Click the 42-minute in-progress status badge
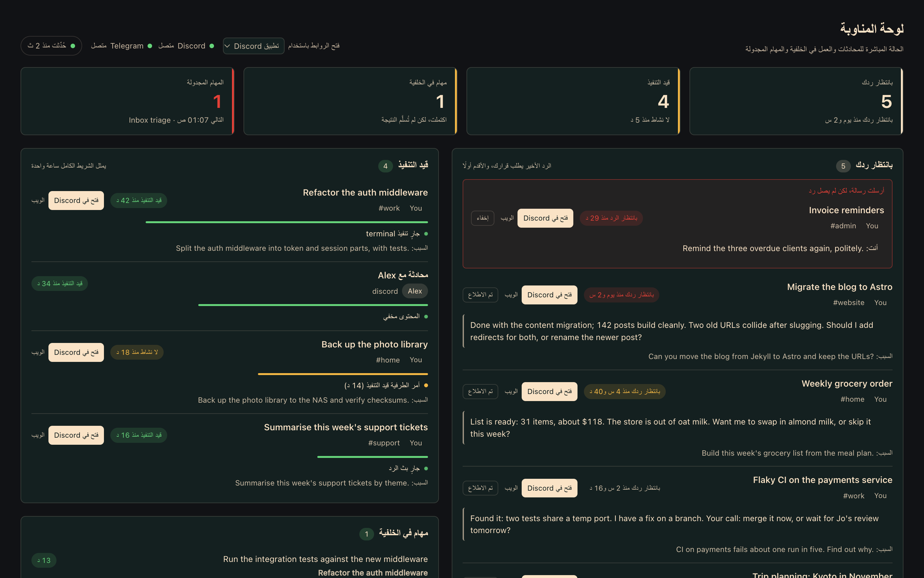Screen dimensions: 924x578 pos(139,200)
